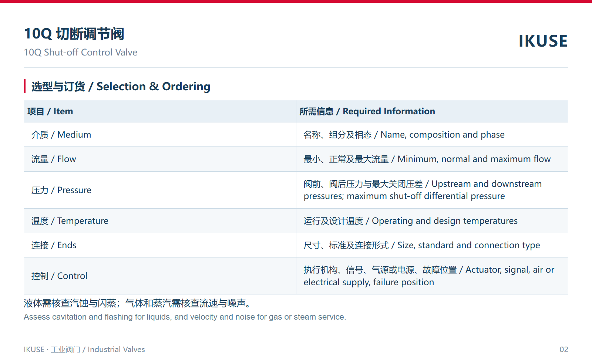Select the '压力 / Pressure' cell
592x364 pixels.
click(160, 190)
